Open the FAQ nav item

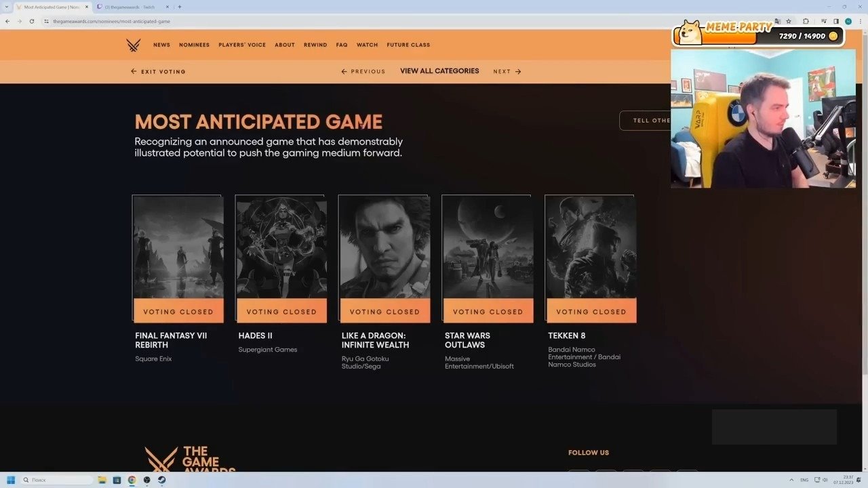click(x=342, y=45)
